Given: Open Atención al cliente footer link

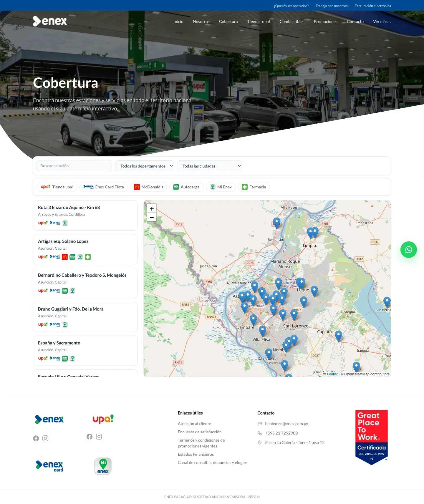Looking at the screenshot, I should click(194, 424).
